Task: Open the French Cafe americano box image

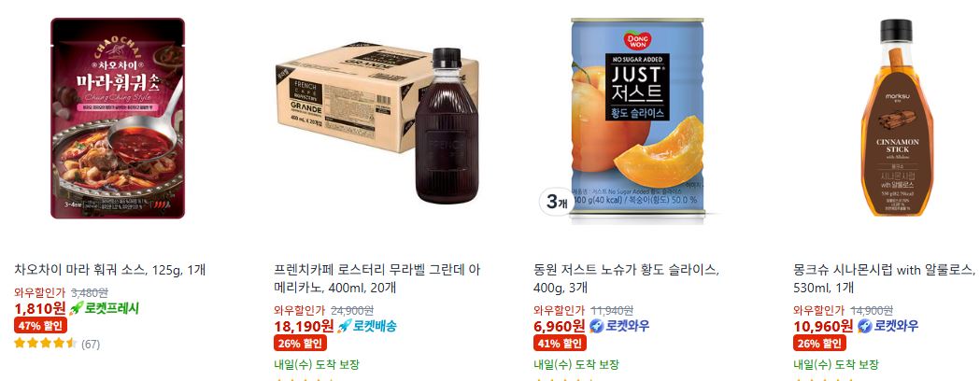Action: point(376,123)
